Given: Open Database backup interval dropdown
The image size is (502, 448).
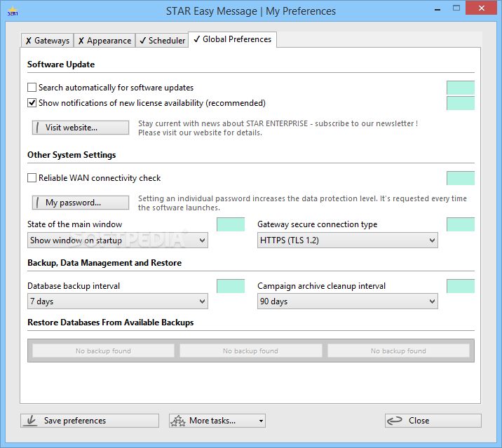Looking at the screenshot, I should [x=118, y=301].
